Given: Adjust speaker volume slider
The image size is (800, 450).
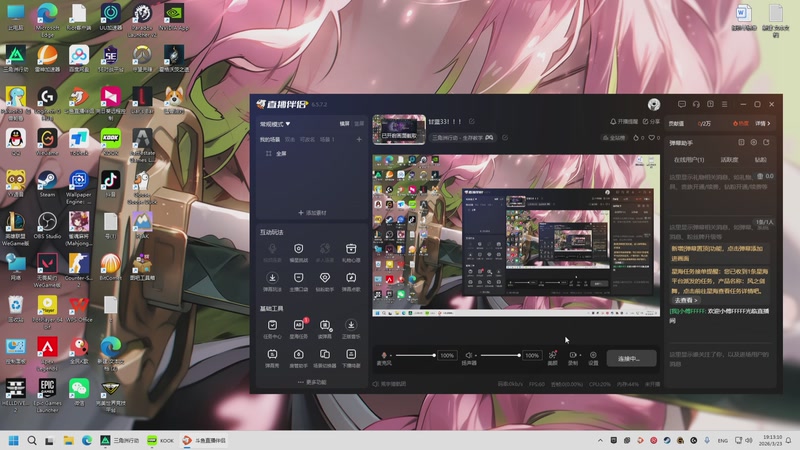Looking at the screenshot, I should click(x=500, y=355).
